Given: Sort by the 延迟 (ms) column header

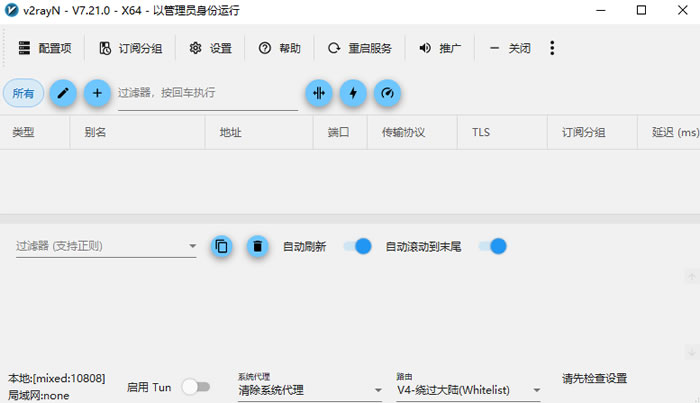Looking at the screenshot, I should click(673, 132).
